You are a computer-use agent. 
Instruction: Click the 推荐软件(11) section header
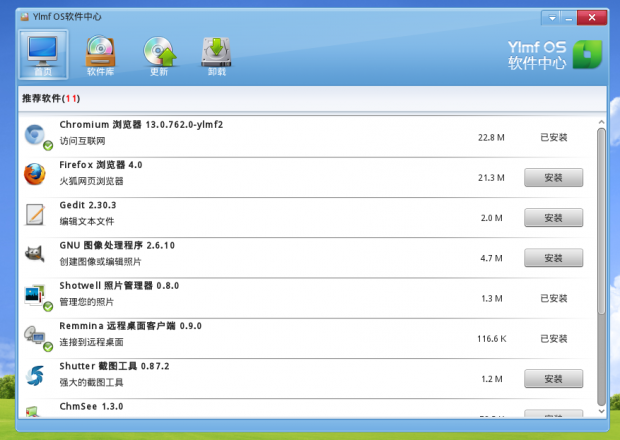[51, 98]
